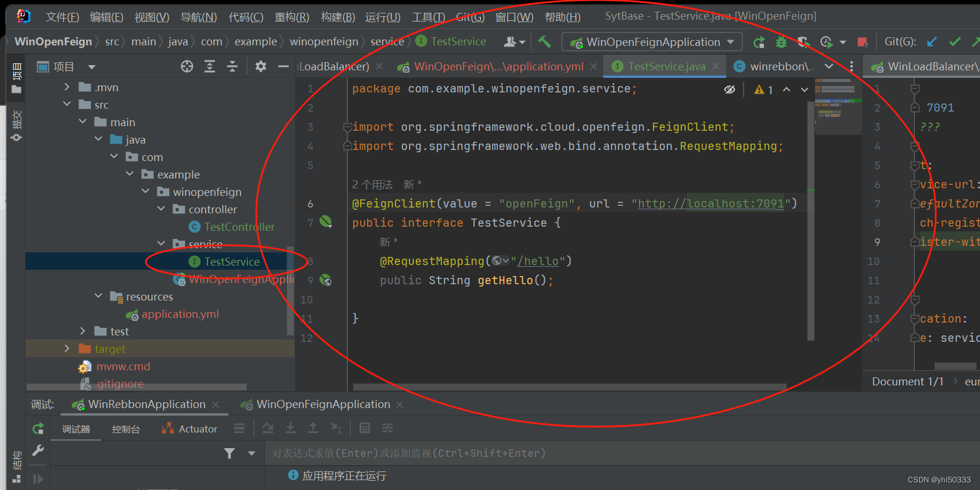Click the show execution point lines icon
980x490 pixels.
[x=239, y=428]
